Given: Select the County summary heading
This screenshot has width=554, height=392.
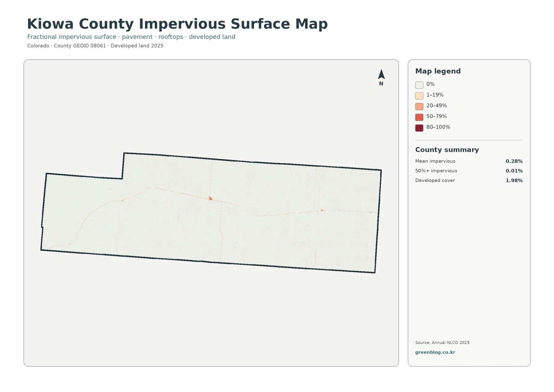Looking at the screenshot, I should click(447, 150).
